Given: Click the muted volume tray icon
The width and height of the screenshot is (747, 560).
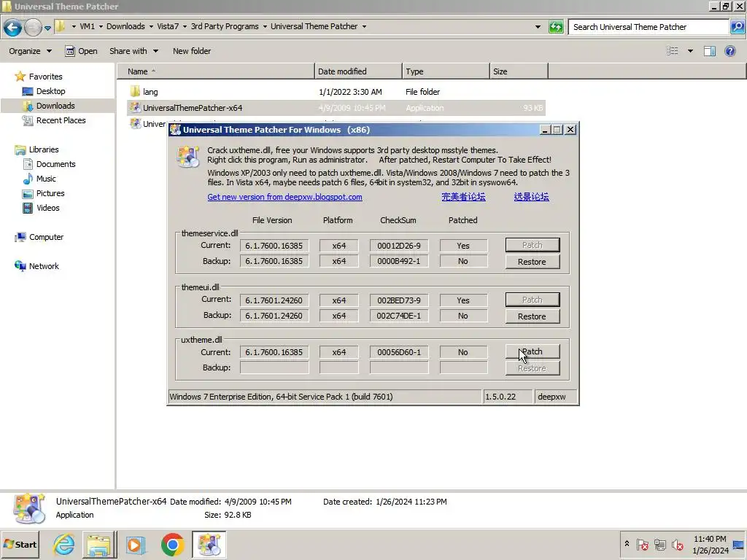Looking at the screenshot, I should tap(677, 544).
